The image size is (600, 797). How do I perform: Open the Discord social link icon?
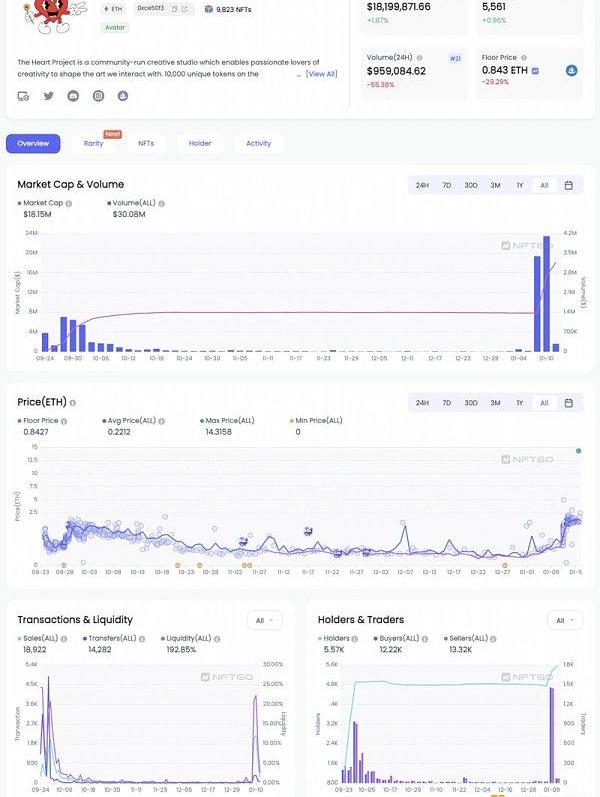click(73, 96)
